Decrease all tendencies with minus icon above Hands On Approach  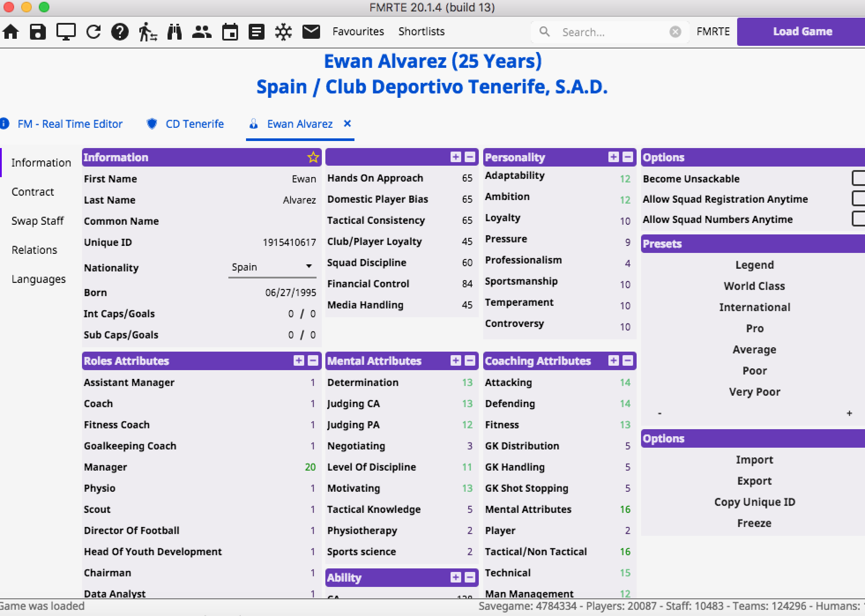[x=470, y=157]
